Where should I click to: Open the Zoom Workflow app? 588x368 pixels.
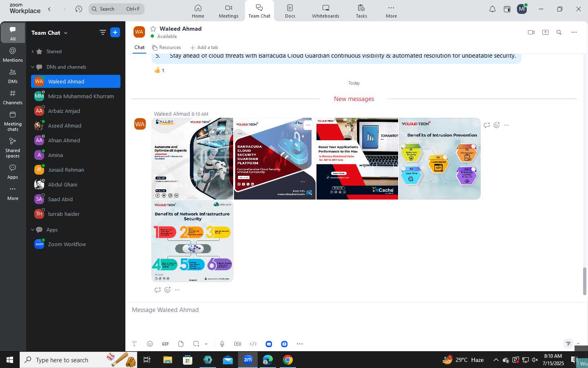(x=76, y=244)
